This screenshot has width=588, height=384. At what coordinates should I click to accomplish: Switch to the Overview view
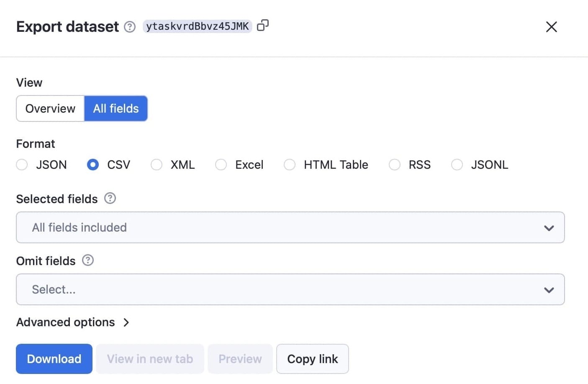click(50, 108)
